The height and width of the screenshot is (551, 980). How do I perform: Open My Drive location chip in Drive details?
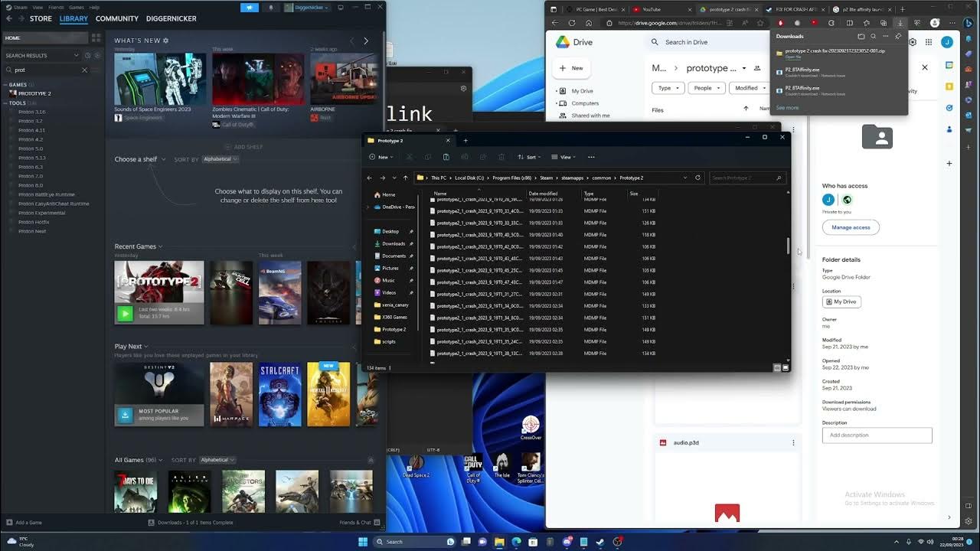tap(841, 302)
